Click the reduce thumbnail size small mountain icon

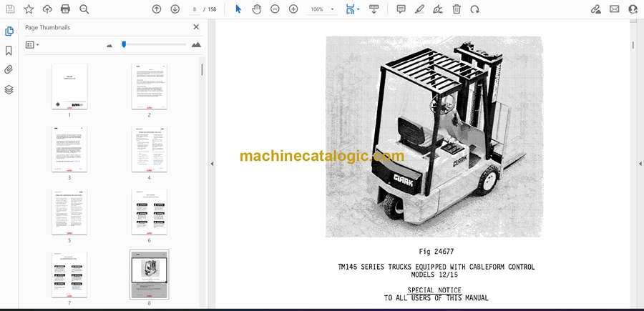pos(109,45)
